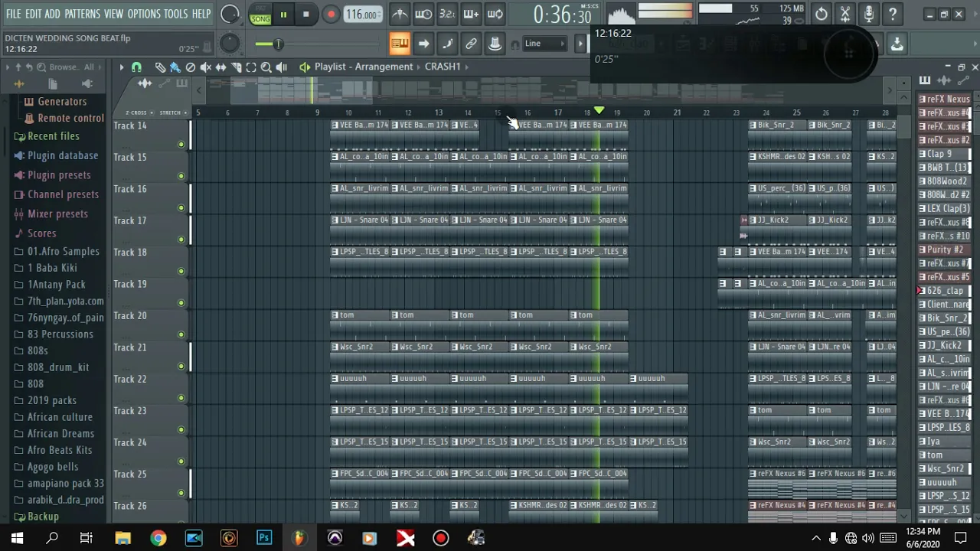Screen dimensions: 980x551
Task: Click the green playhead marker on timeline
Action: point(599,112)
